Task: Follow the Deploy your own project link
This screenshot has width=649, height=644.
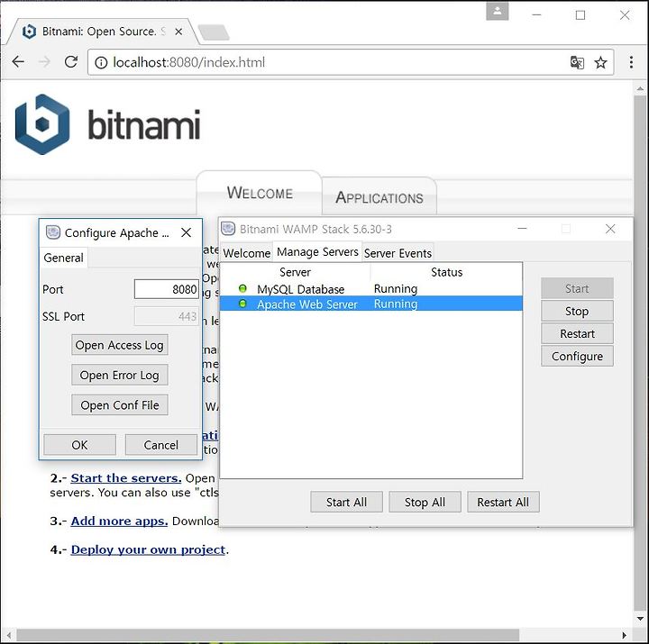Action: (x=148, y=549)
